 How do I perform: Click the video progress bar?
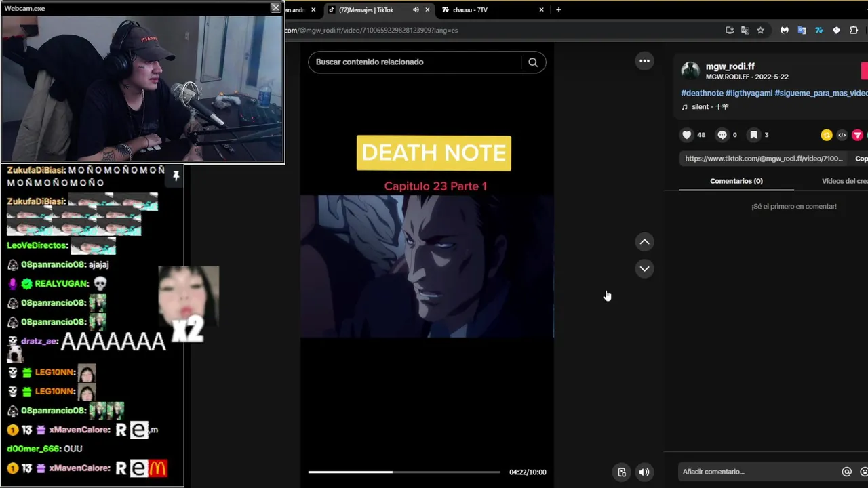pos(404,472)
